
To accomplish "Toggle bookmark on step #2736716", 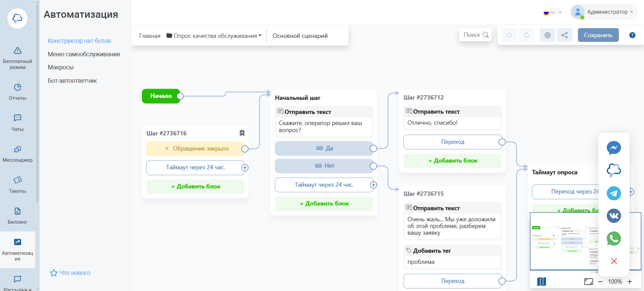I will (242, 133).
